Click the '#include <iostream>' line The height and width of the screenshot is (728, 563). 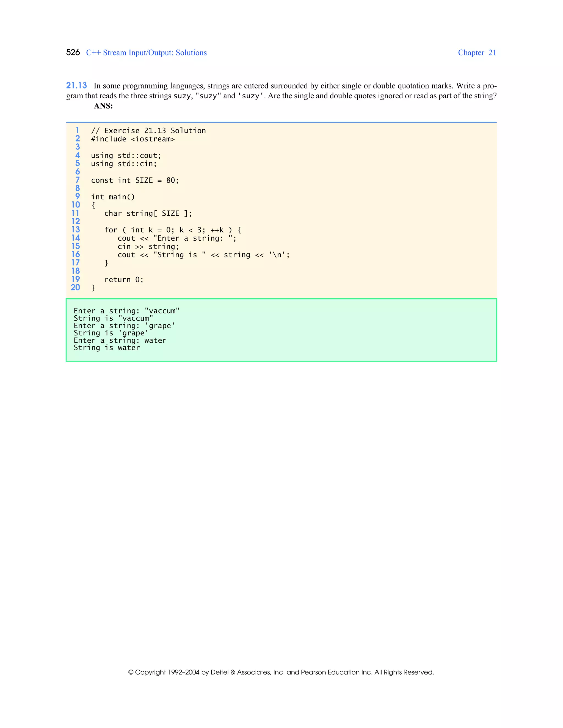tap(133, 139)
